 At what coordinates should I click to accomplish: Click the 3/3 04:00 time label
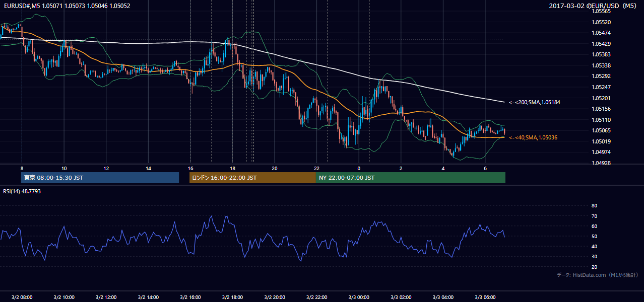[443, 297]
